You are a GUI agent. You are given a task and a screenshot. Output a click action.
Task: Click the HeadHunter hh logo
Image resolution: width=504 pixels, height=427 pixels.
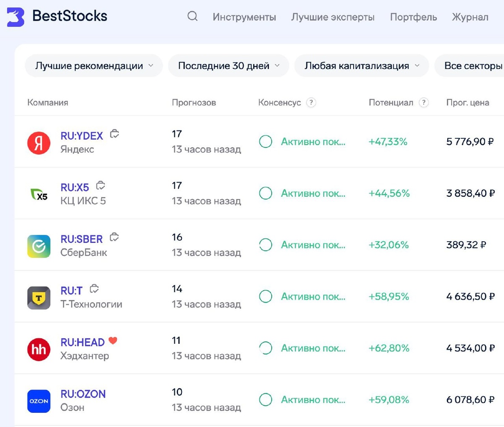click(39, 350)
